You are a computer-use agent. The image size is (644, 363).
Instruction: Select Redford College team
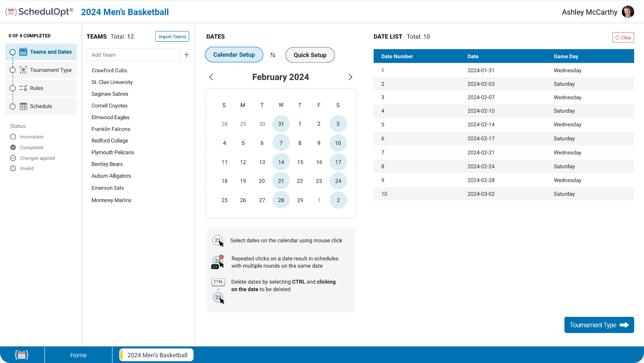[110, 141]
